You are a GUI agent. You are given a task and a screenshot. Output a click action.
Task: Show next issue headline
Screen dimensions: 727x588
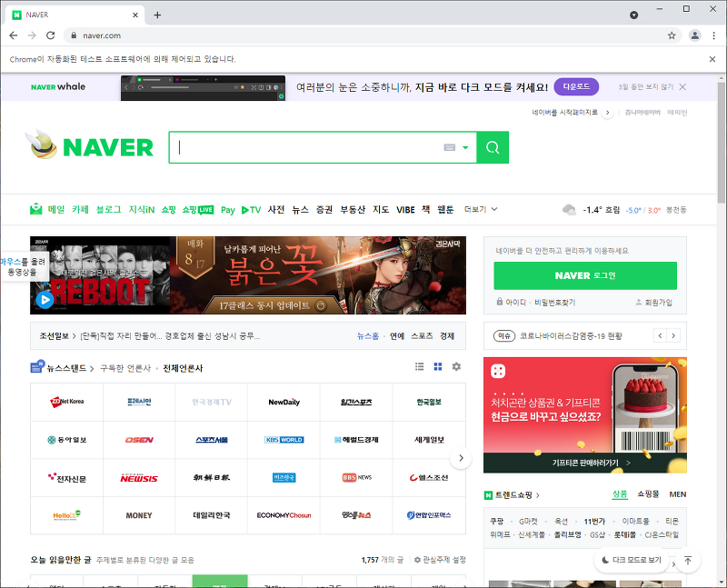(x=673, y=335)
